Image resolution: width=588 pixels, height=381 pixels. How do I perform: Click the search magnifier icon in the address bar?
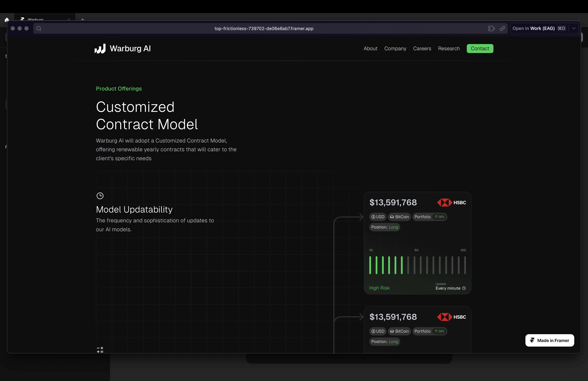coord(39,28)
